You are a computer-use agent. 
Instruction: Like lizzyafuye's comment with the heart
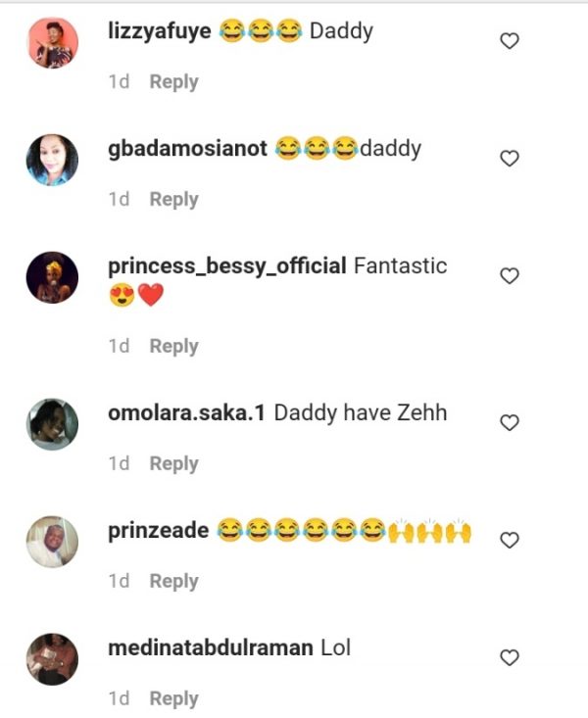point(509,41)
